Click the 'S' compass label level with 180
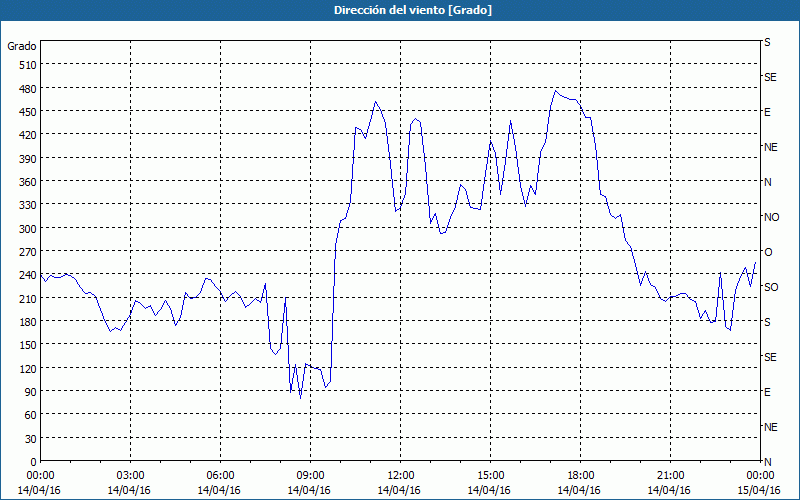This screenshot has width=800, height=500. point(767,322)
